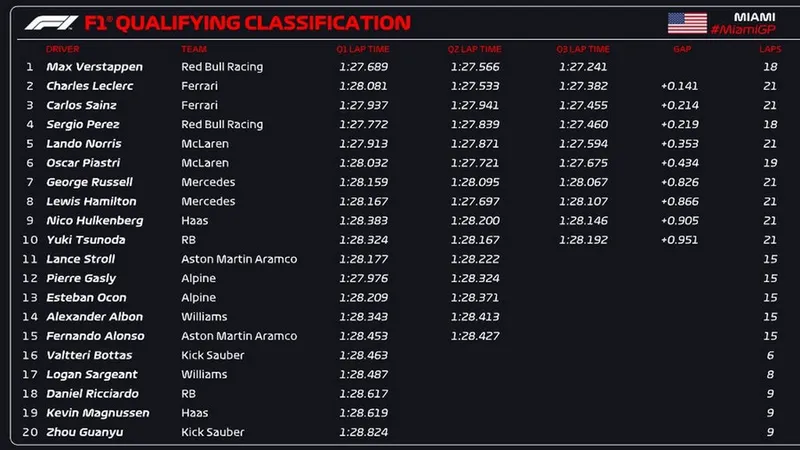Click the F1 logo in the header
This screenshot has width=800, height=450.
pyautogui.click(x=45, y=22)
